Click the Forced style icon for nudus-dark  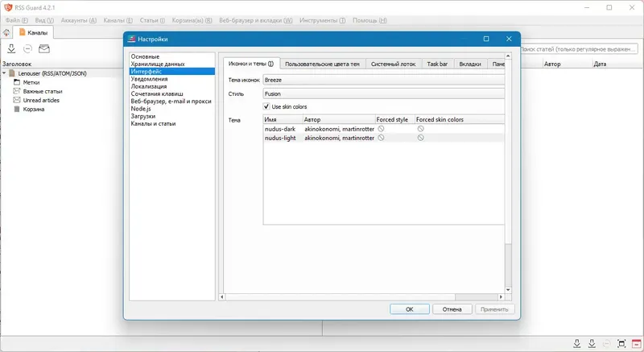[381, 129]
